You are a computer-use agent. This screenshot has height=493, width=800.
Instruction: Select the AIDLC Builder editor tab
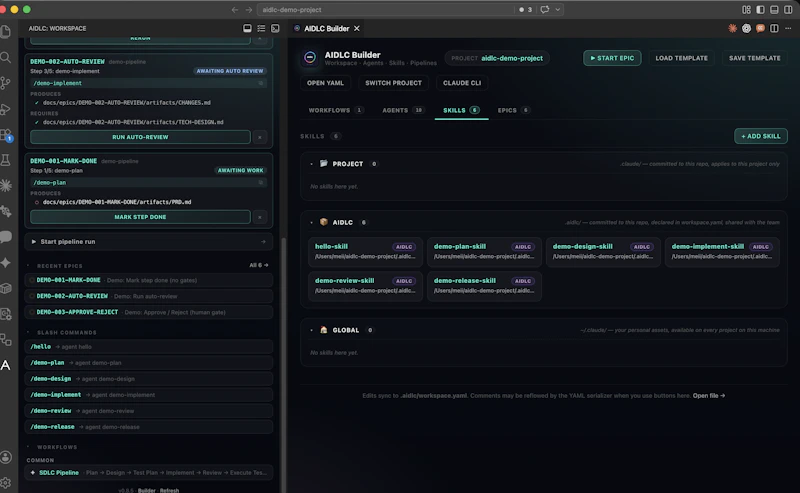coord(327,29)
